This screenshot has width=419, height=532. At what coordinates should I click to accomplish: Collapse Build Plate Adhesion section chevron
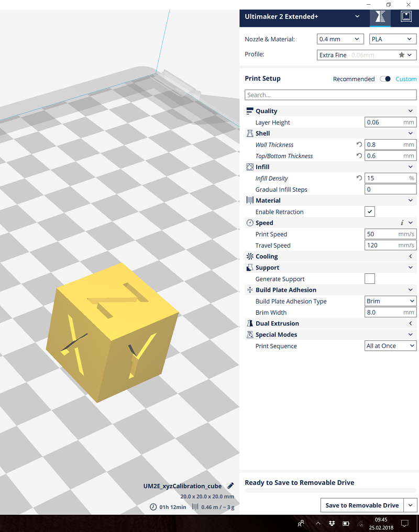click(411, 290)
